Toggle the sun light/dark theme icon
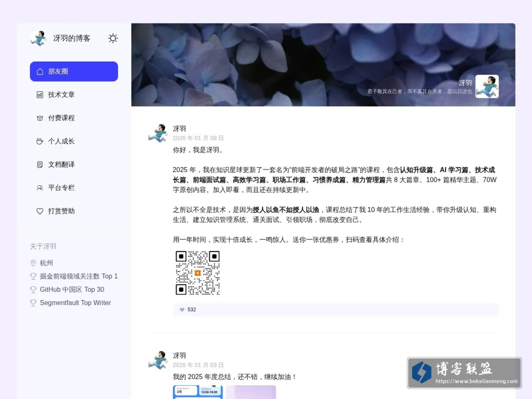Screen dimensions: 532x399 pos(113,38)
